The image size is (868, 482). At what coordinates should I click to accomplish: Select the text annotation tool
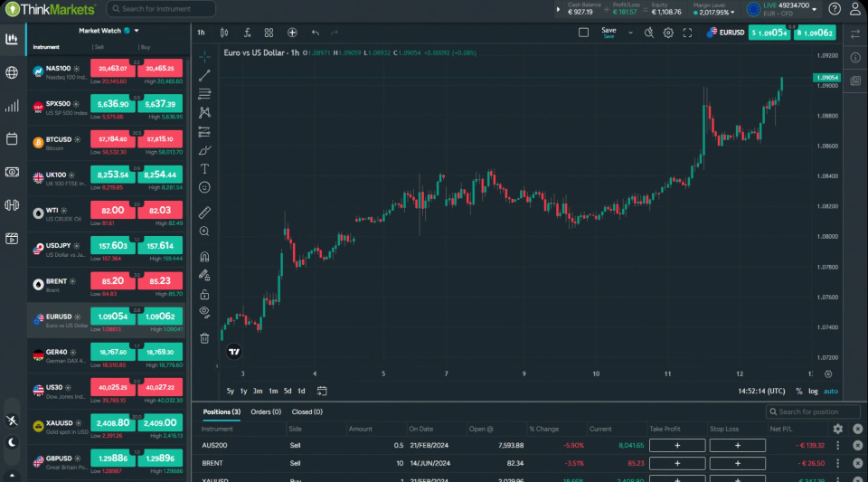[x=205, y=168]
